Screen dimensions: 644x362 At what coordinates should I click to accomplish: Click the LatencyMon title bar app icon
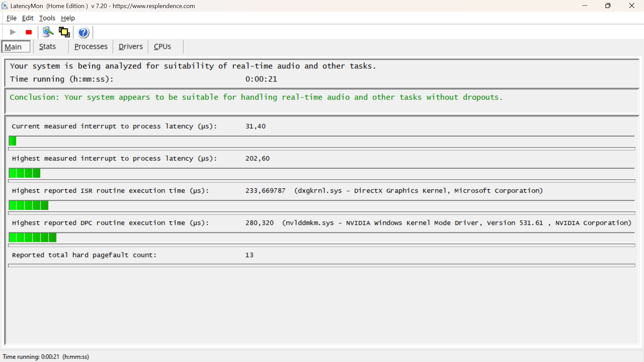tap(5, 6)
